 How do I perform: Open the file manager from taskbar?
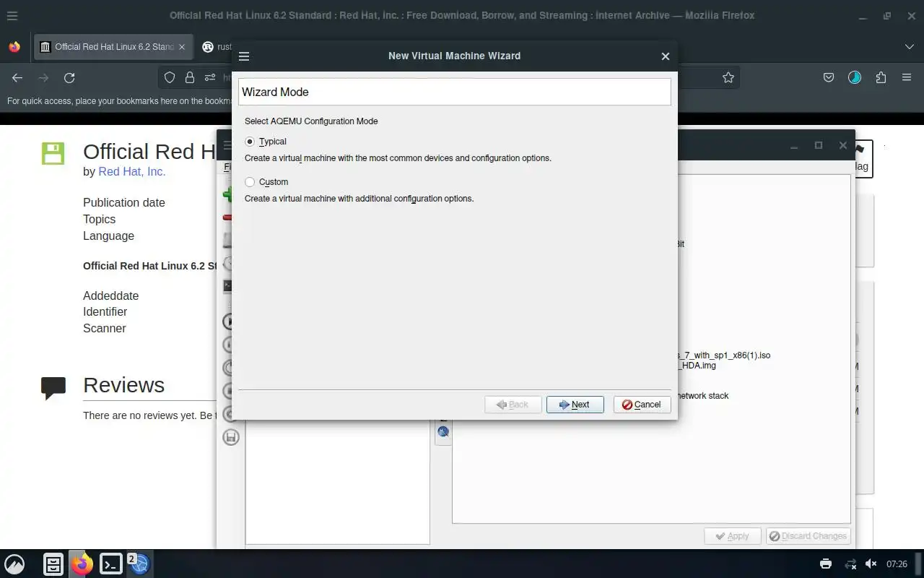(53, 564)
